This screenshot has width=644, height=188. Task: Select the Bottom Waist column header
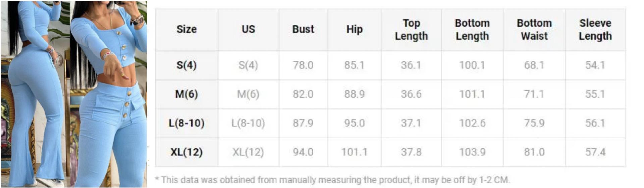(534, 30)
